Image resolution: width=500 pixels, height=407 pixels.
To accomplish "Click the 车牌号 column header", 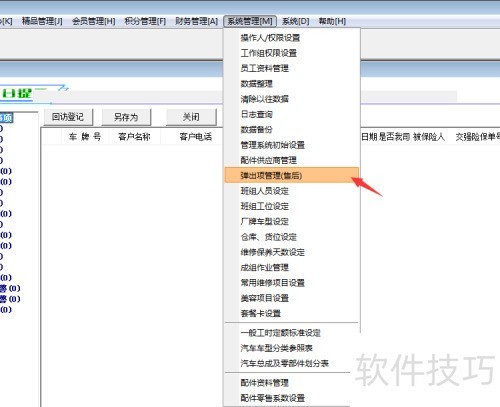I will [85, 137].
